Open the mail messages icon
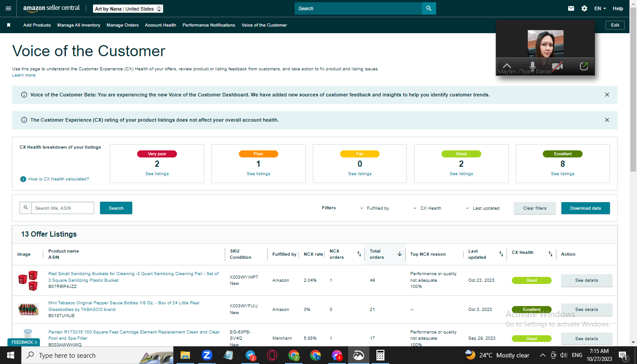This screenshot has height=364, width=637. pyautogui.click(x=571, y=8)
